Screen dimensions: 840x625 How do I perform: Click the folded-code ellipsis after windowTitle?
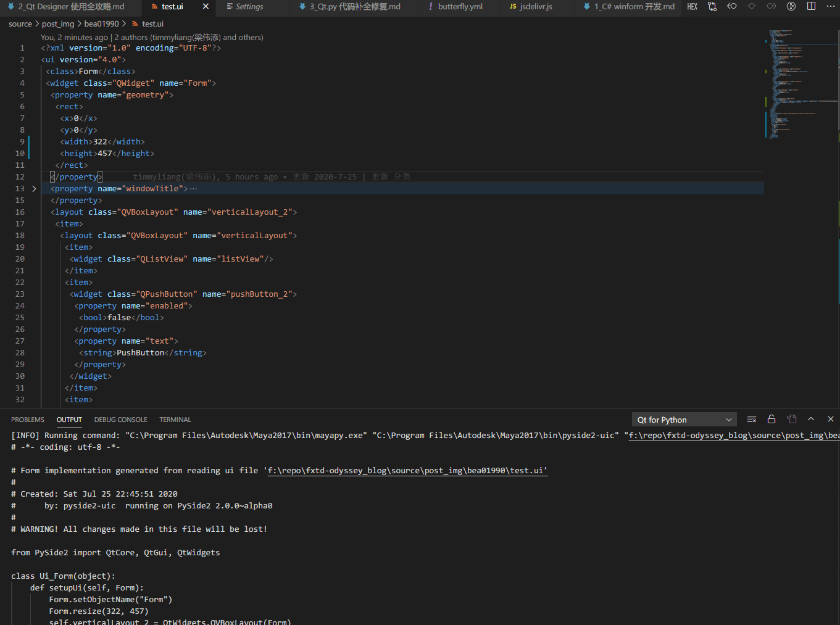[194, 189]
